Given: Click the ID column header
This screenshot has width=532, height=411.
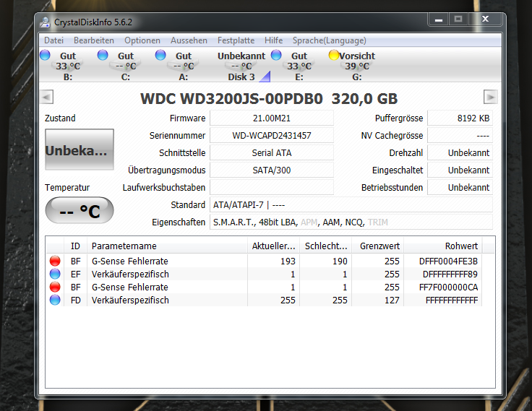Looking at the screenshot, I should (75, 246).
